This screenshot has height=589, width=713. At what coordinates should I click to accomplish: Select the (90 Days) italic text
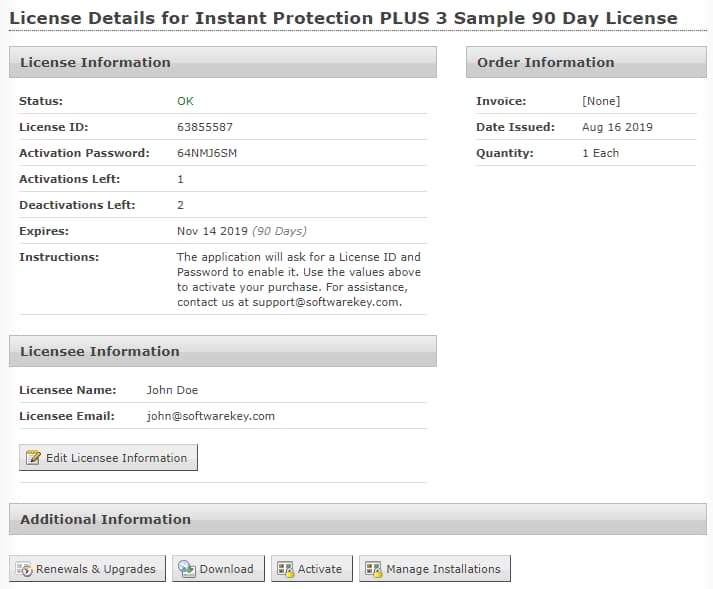pyautogui.click(x=279, y=231)
